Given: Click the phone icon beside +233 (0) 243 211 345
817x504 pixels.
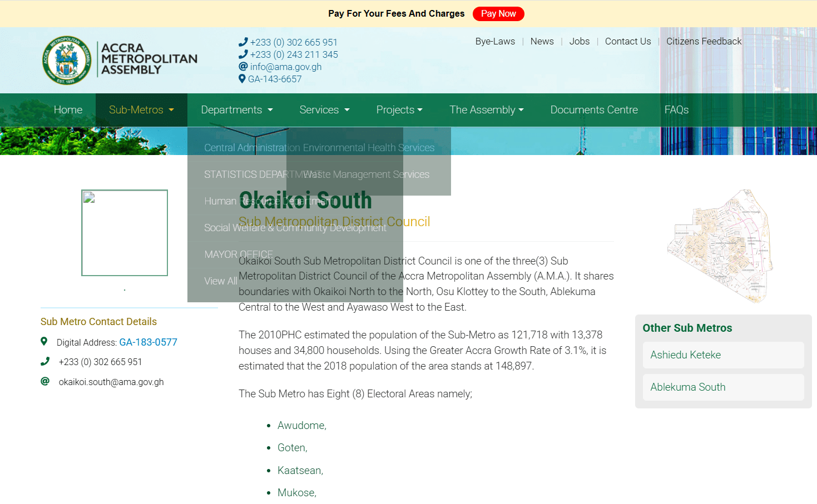Looking at the screenshot, I should [x=243, y=54].
